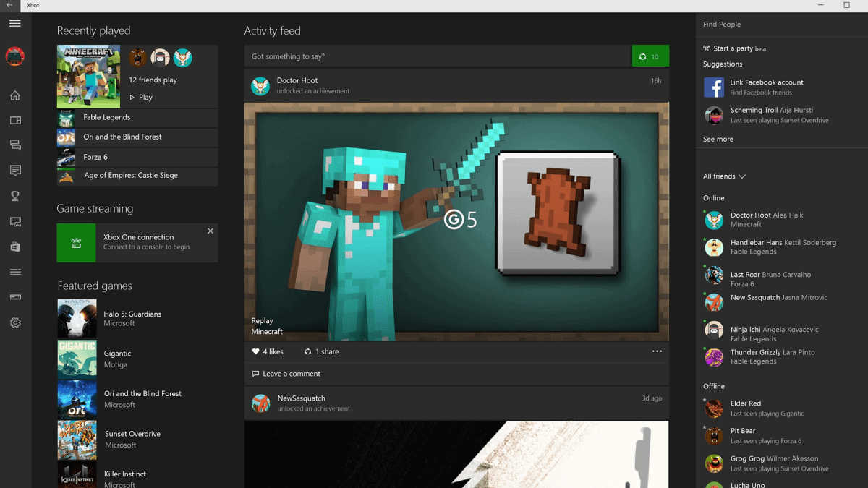Open New Sasquatch friend entry
The image size is (868, 488).
[782, 301]
